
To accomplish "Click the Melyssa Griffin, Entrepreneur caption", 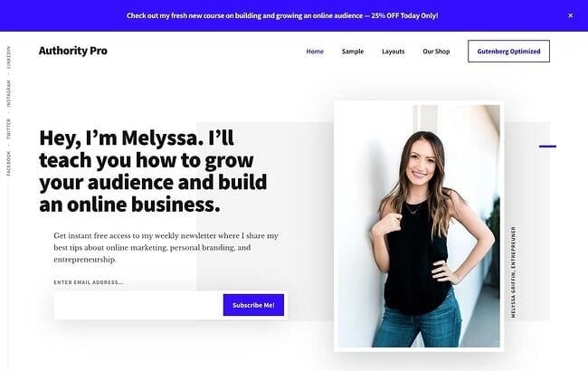I will point(513,272).
